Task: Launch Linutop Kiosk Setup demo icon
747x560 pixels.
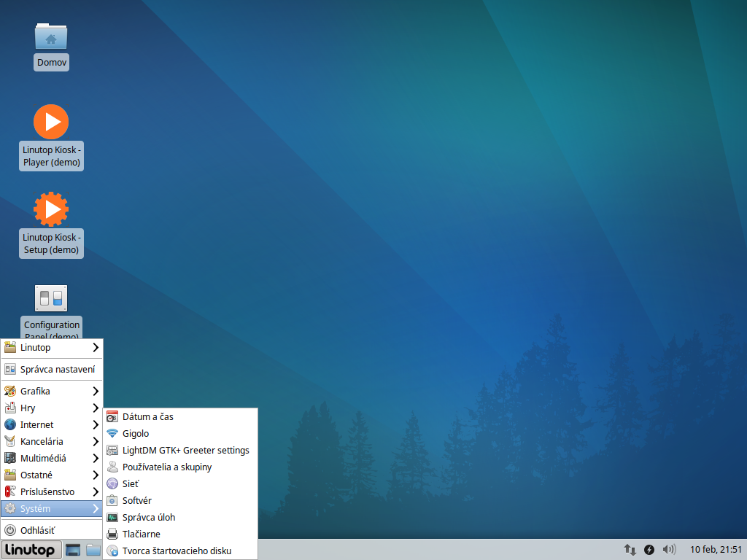Action: [51, 209]
